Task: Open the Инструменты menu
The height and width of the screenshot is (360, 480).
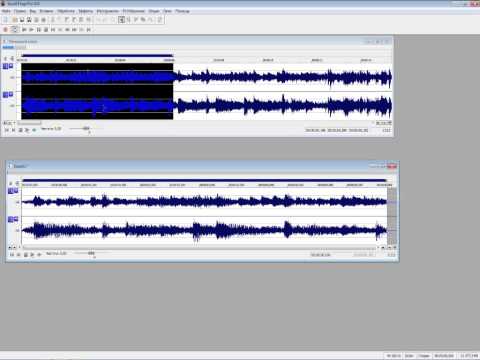Action: pos(108,11)
